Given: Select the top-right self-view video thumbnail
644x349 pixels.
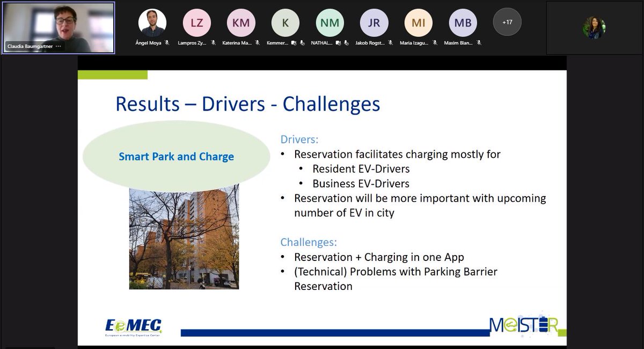Looking at the screenshot, I should coord(595,28).
